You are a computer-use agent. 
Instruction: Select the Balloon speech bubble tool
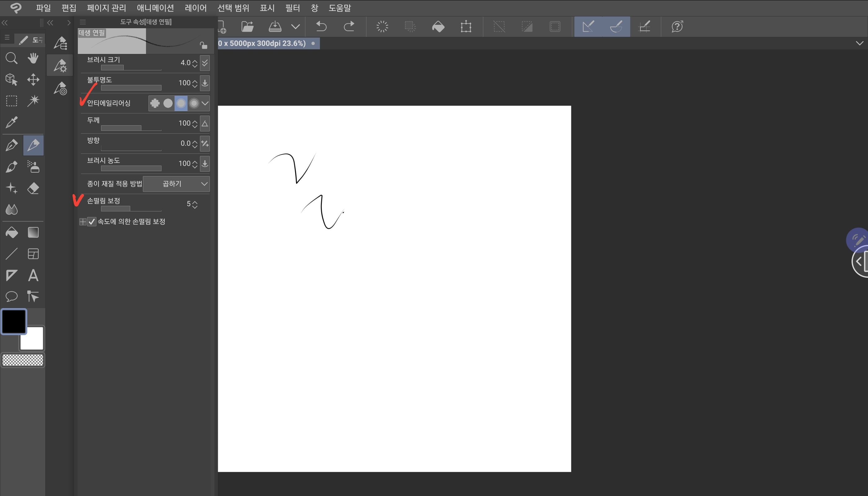(11, 296)
